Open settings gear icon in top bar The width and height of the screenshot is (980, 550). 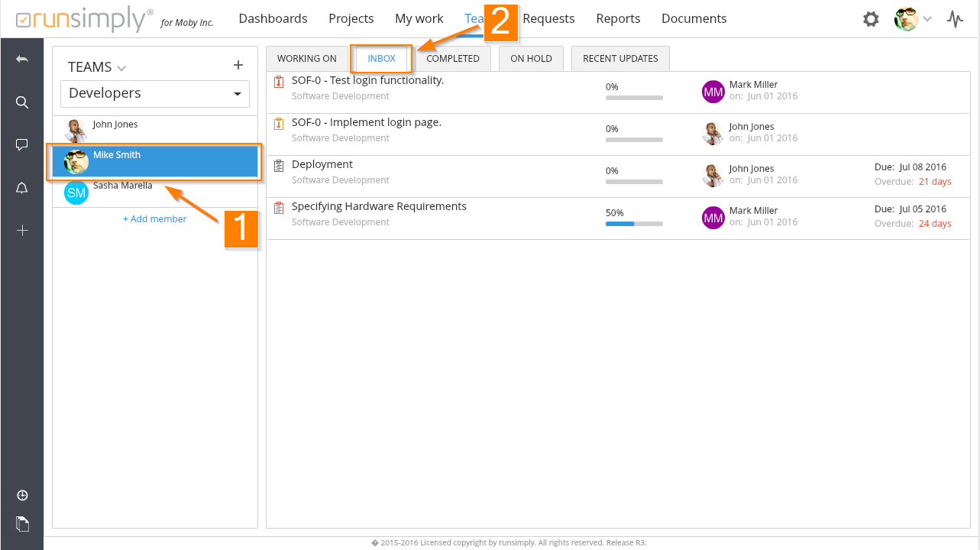871,19
